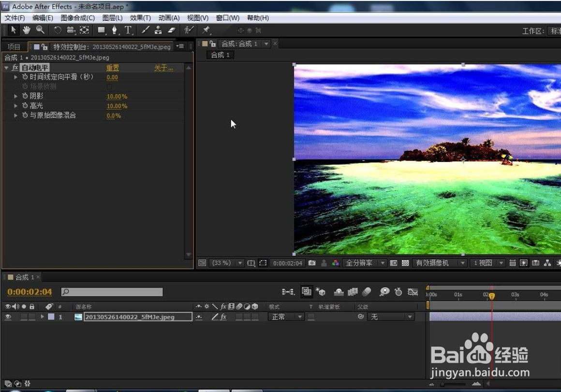Click the 合成 1 breadcrumb button
This screenshot has width=561, height=392.
[x=221, y=55]
